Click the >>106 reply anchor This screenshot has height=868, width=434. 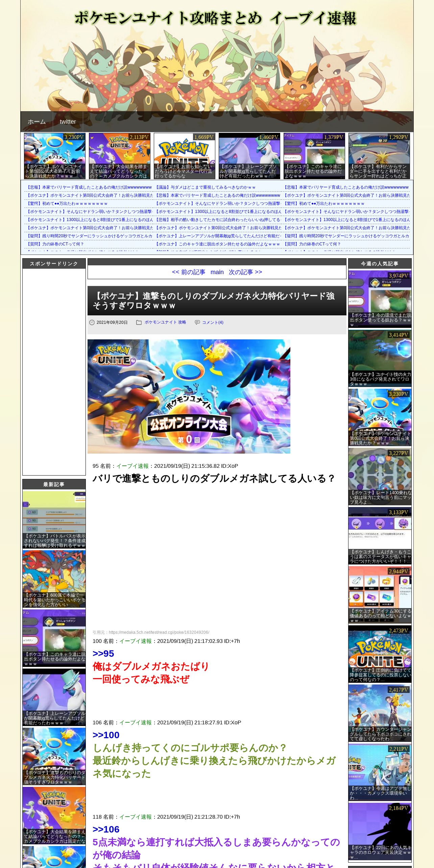point(106,829)
